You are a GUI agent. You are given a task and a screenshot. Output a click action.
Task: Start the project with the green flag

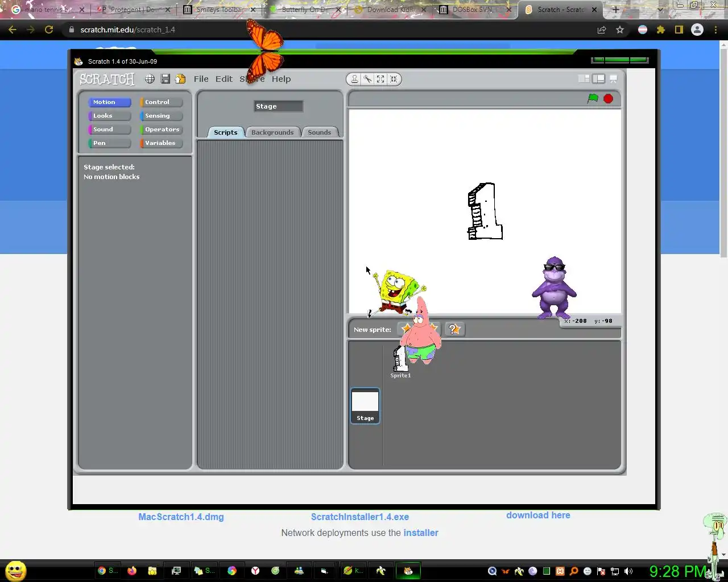593,99
